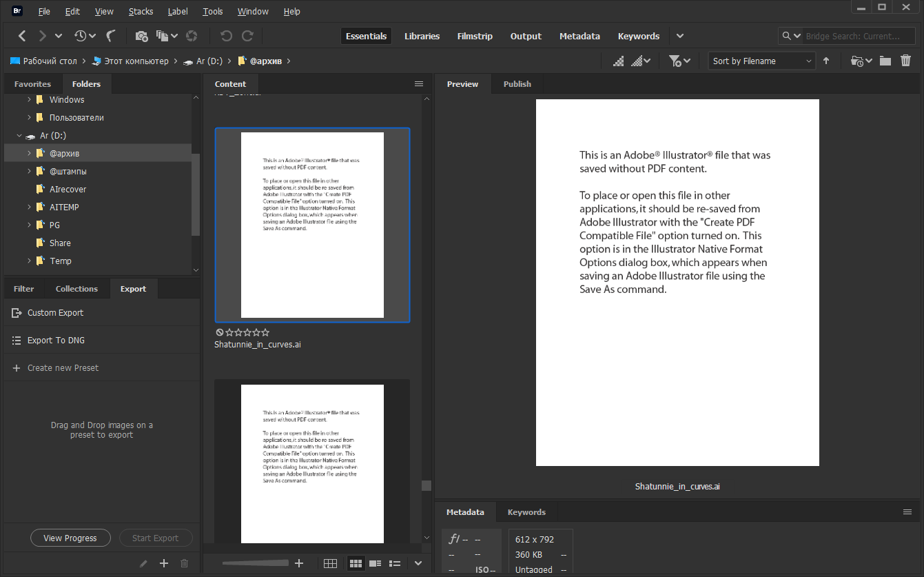Click Этот компьютер in the path bar
The height and width of the screenshot is (577, 924).
130,61
